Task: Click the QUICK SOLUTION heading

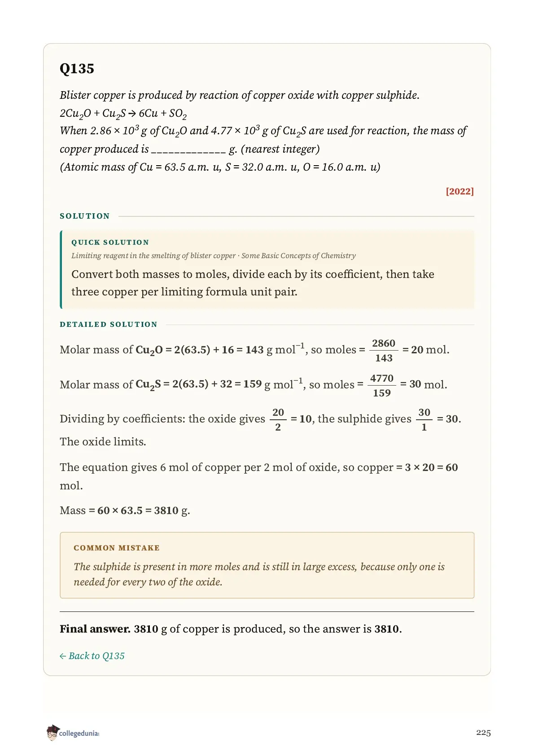Action: (x=110, y=242)
